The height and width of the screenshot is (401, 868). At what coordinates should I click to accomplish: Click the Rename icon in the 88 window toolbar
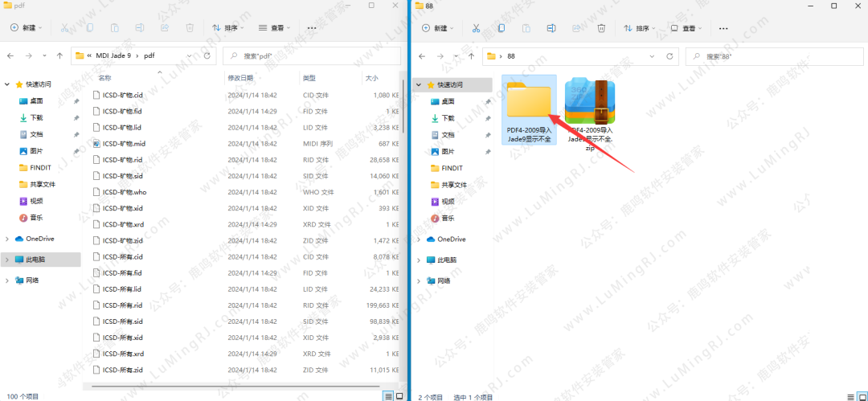551,28
